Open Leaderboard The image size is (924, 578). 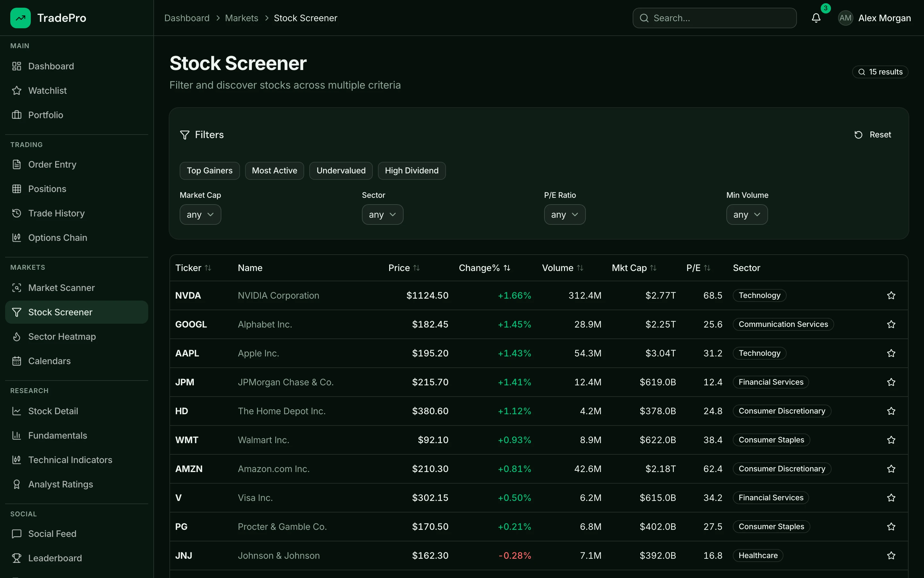[76, 558]
